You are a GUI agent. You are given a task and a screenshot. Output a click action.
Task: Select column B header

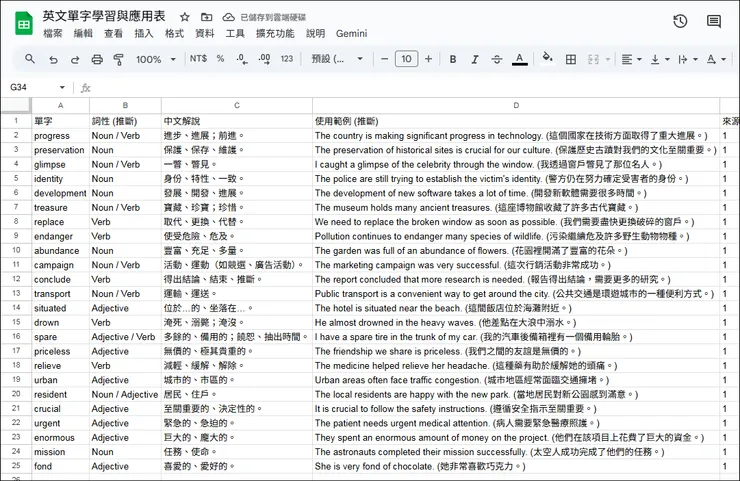(x=125, y=105)
